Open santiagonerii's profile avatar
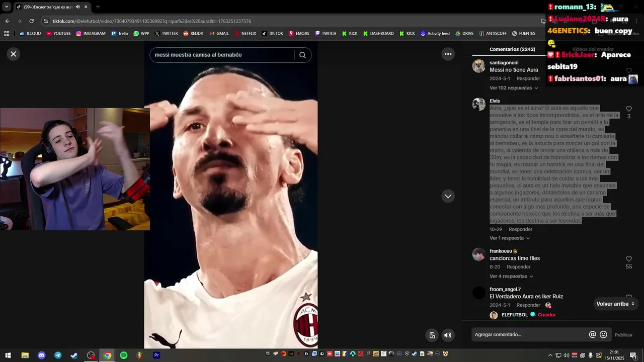Viewport: 644px width, 362px height. click(x=478, y=66)
